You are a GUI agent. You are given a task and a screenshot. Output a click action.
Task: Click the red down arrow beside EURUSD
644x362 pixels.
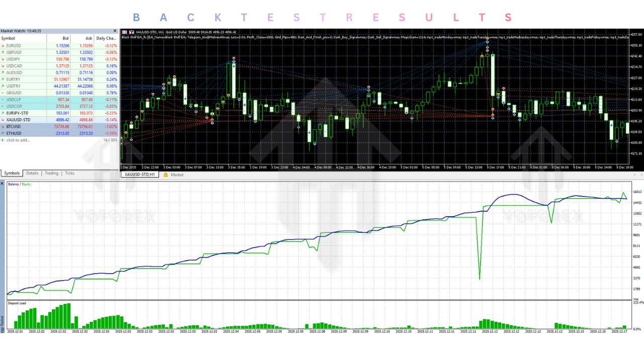pyautogui.click(x=3, y=45)
